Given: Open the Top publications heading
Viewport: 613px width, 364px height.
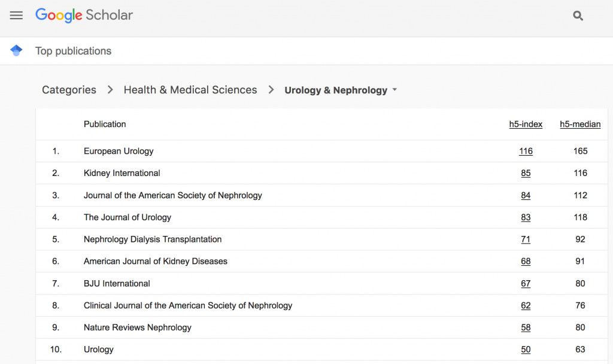Looking at the screenshot, I should 73,51.
